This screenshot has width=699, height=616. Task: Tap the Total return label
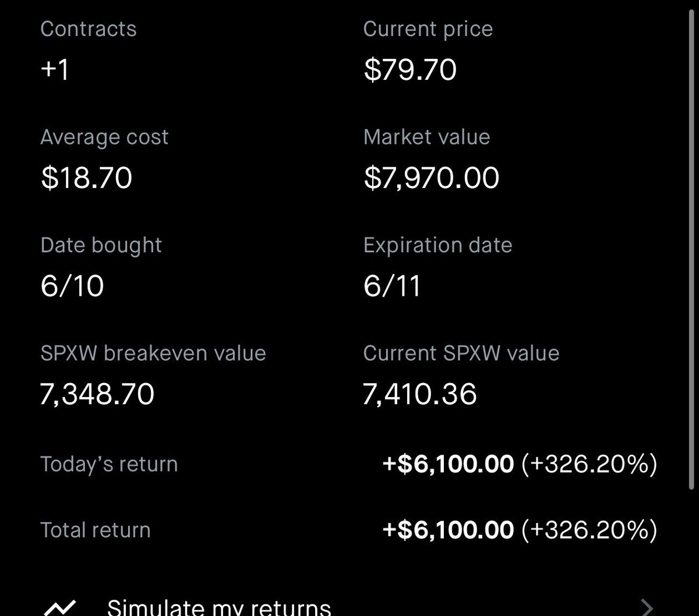coord(96,530)
